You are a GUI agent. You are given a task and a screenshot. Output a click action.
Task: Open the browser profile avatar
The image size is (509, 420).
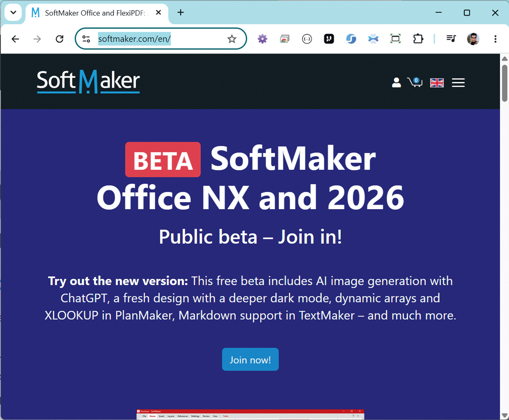(x=473, y=39)
